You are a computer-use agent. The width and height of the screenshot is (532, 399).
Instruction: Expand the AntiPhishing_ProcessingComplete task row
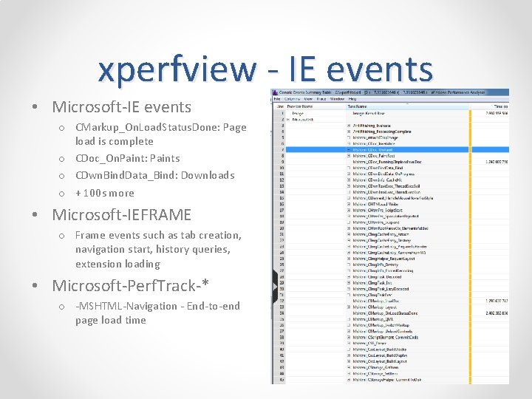[x=349, y=132]
